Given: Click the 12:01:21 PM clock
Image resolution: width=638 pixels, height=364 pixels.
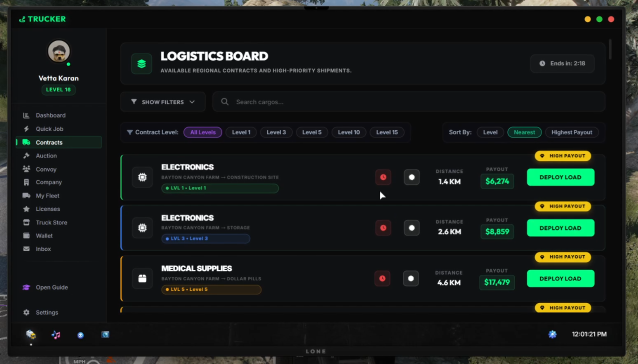Looking at the screenshot, I should 589,334.
